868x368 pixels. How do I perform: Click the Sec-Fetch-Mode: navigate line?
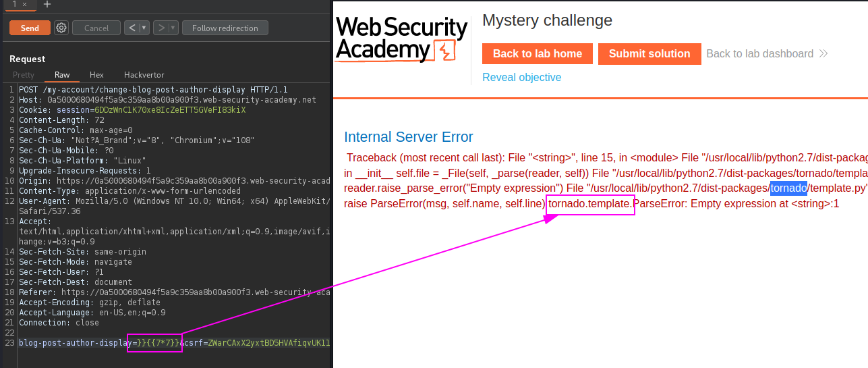pos(76,262)
